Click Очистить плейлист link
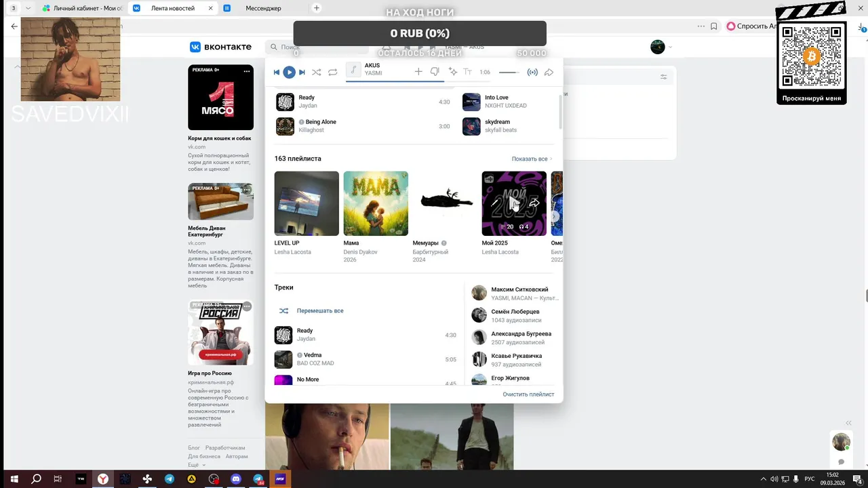This screenshot has height=488, width=868. coord(528,394)
